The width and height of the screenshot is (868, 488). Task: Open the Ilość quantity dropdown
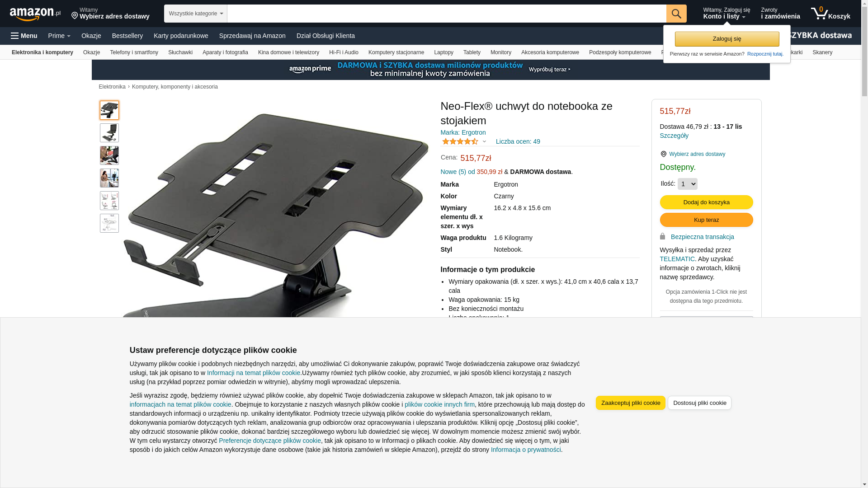687,184
